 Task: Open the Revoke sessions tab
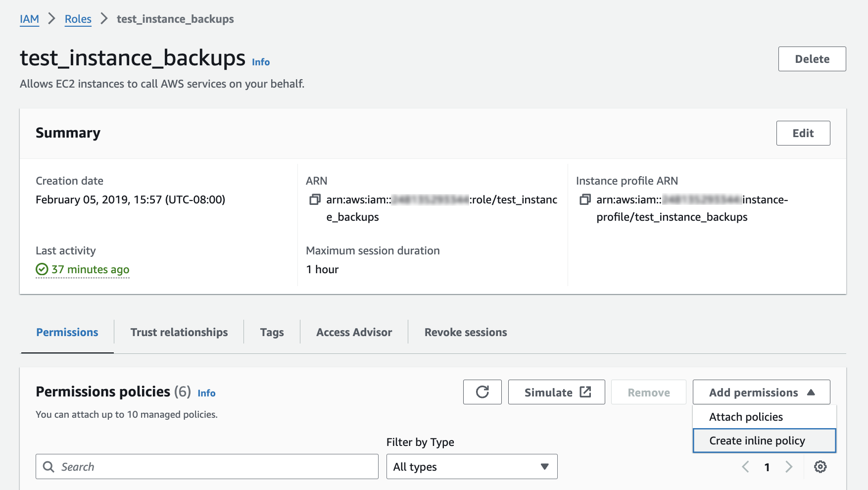pos(466,332)
